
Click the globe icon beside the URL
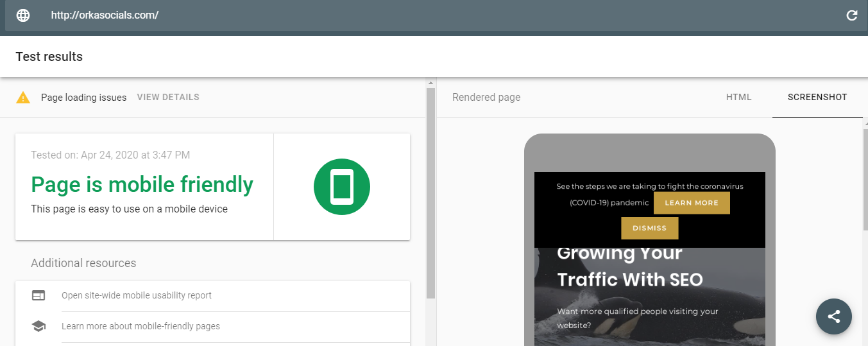coord(23,15)
